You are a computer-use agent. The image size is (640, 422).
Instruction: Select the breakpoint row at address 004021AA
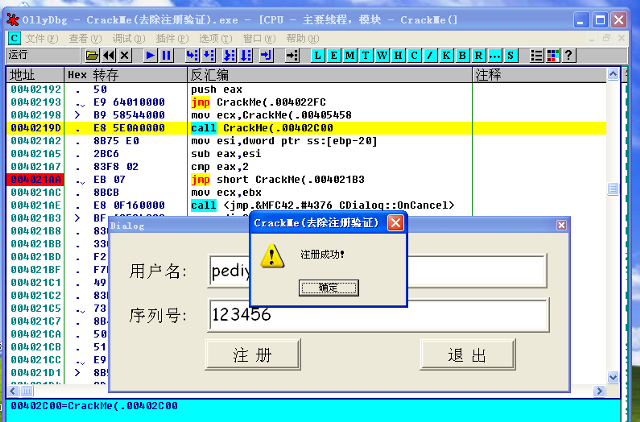(x=307, y=180)
